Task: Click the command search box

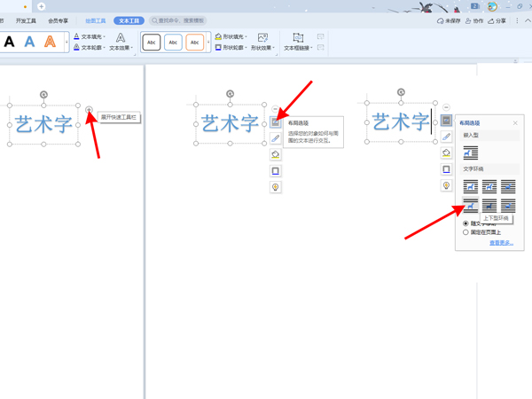Action: click(177, 20)
